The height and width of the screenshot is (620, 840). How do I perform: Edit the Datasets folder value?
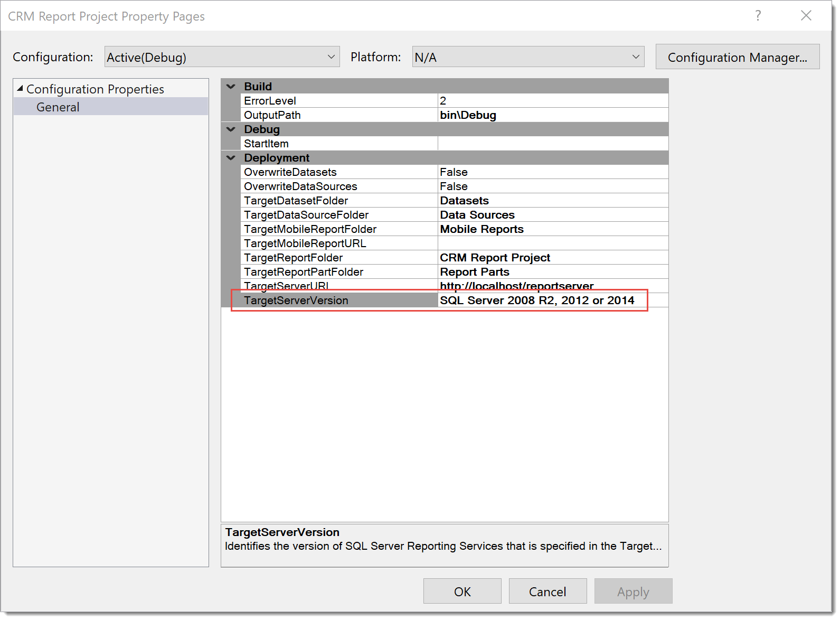553,200
